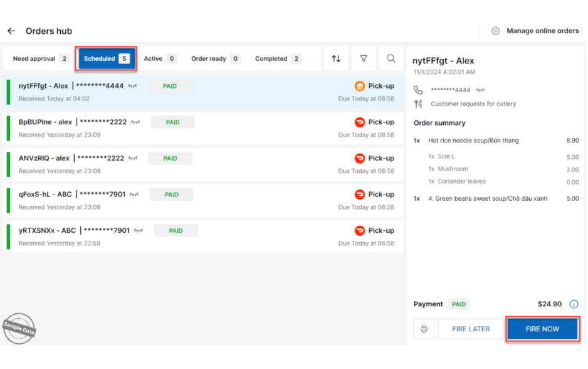Click the search magnifier icon
Screen dimensions: 588x369
391,58
